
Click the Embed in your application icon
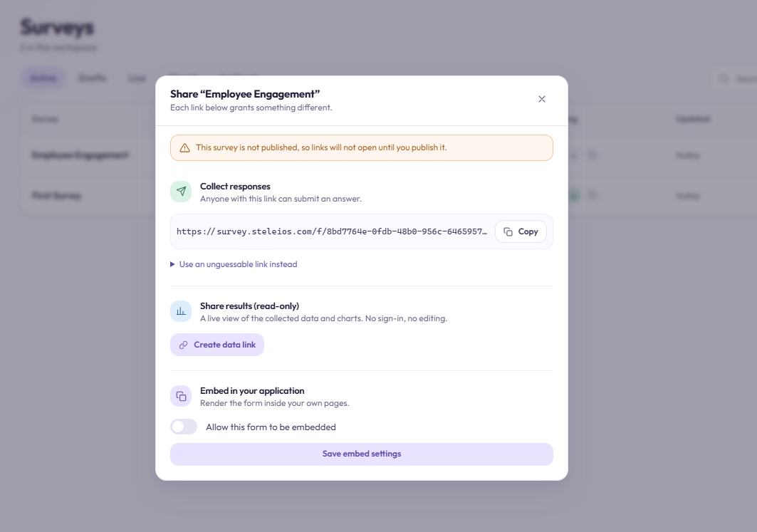coord(181,397)
